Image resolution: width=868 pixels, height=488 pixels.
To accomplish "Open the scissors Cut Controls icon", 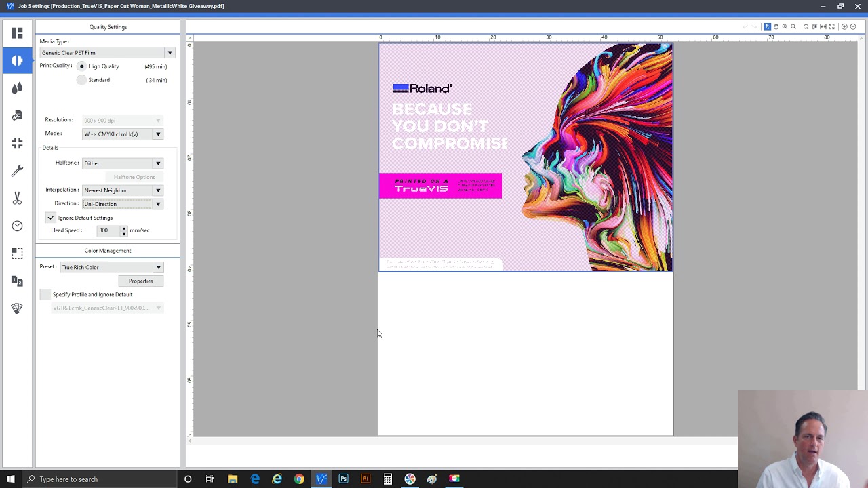I will [17, 198].
